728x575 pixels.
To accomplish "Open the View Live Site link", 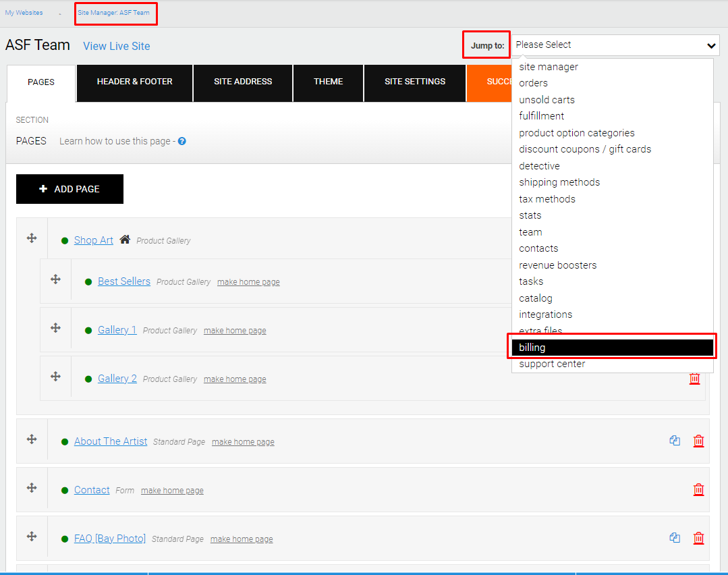I will click(117, 46).
